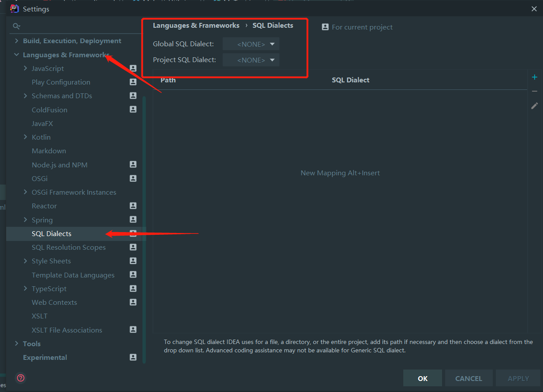This screenshot has height=392, width=543.
Task: Select SQL Dialects in settings tree
Action: [52, 233]
